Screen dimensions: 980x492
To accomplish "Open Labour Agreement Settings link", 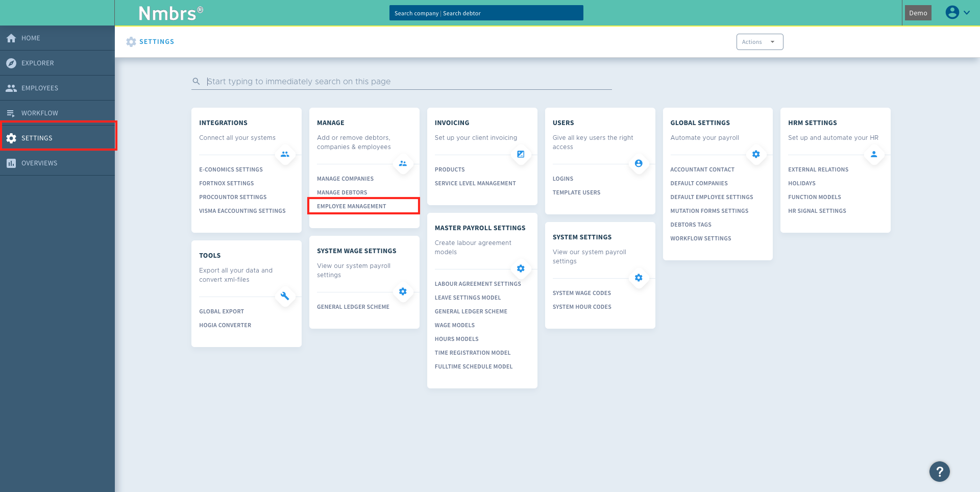I will pos(478,284).
